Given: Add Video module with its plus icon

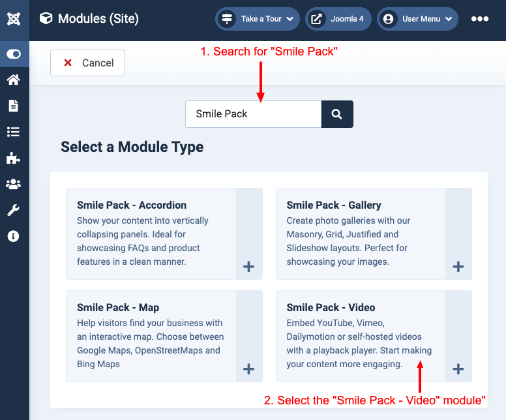Looking at the screenshot, I should [458, 369].
